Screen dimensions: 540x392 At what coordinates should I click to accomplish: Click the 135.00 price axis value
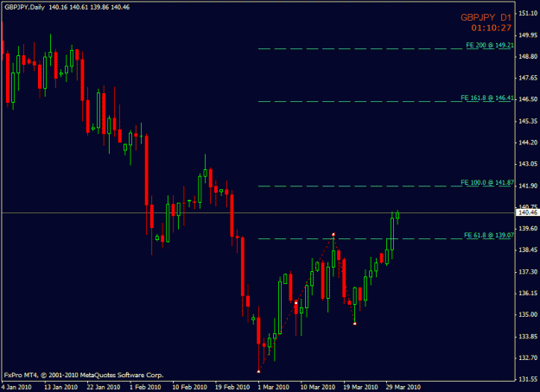528,314
